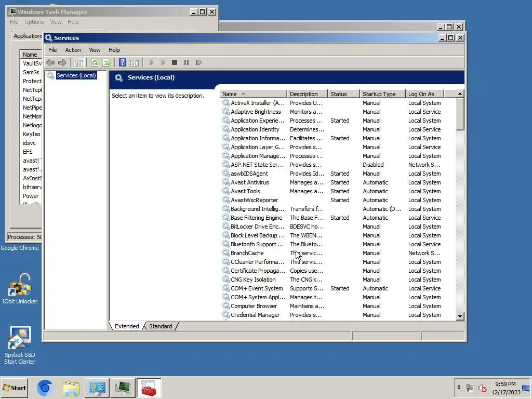This screenshot has height=399, width=532.
Task: Click the muted volume tray icon
Action: point(482,388)
